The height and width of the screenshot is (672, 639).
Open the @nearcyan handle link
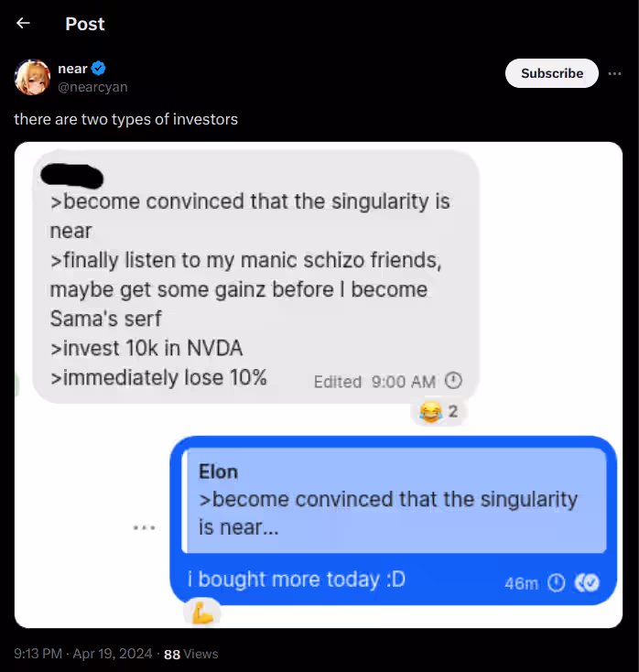coord(92,87)
